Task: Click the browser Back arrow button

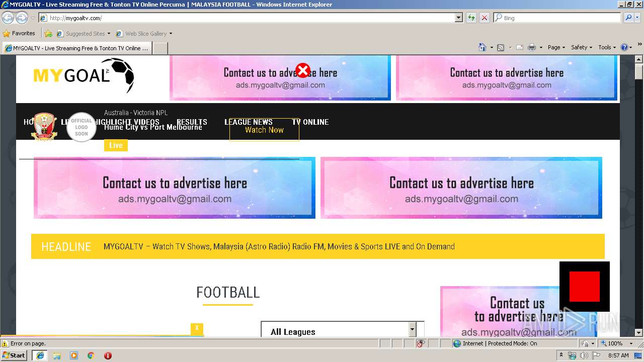Action: pyautogui.click(x=8, y=18)
